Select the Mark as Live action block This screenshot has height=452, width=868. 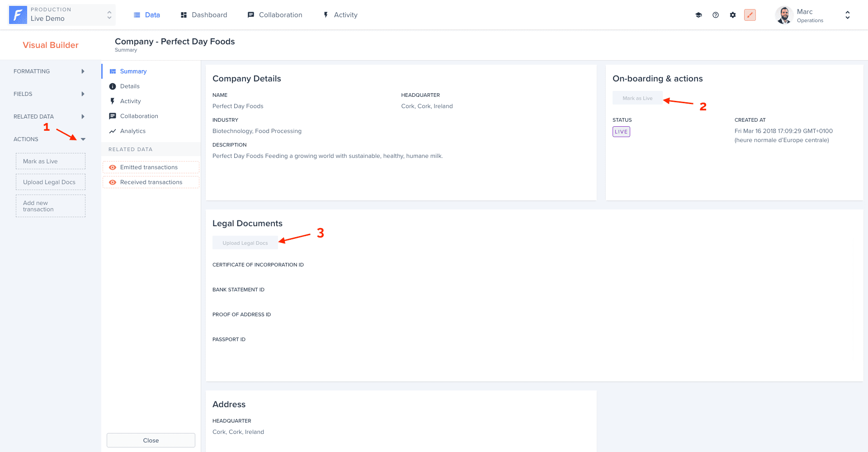(x=51, y=161)
